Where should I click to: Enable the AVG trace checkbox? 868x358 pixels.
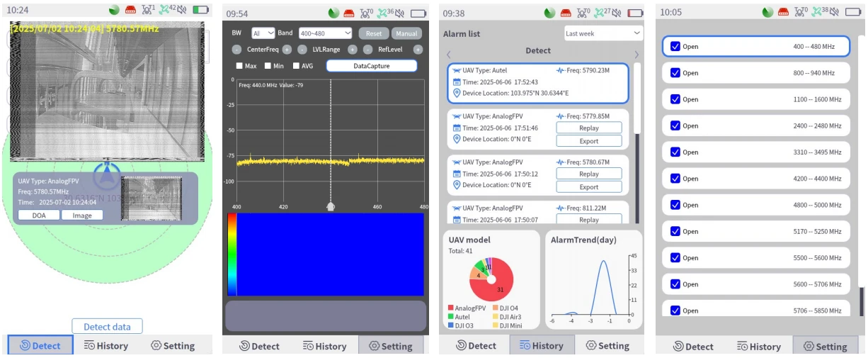click(296, 66)
